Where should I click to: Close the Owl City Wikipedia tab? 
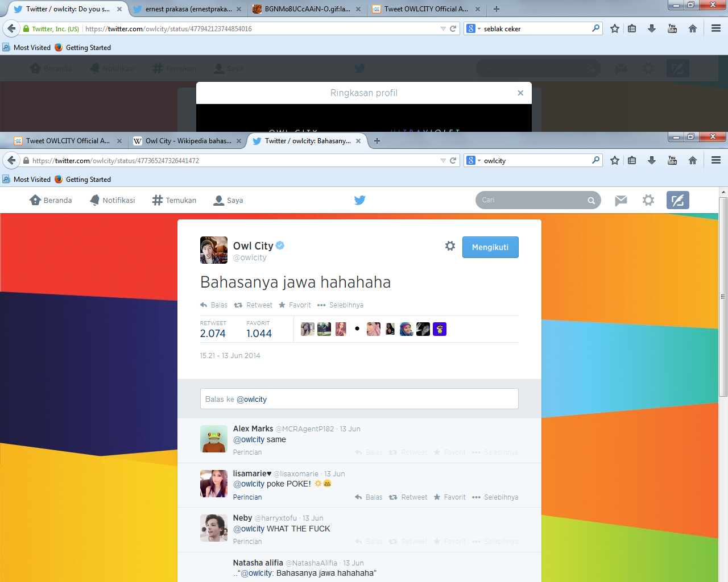point(238,141)
